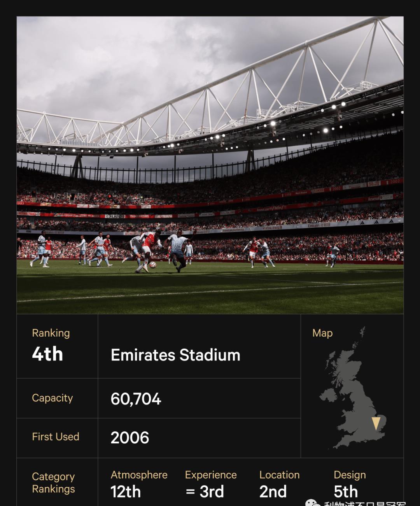Select the Emirates Stadium title text
This screenshot has height=506, width=420.
(x=175, y=355)
